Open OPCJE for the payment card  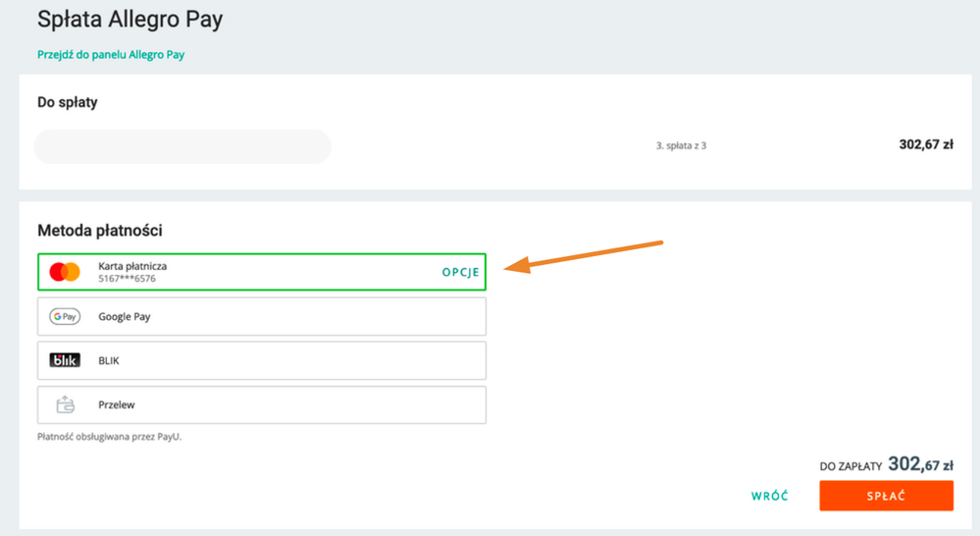tap(461, 272)
